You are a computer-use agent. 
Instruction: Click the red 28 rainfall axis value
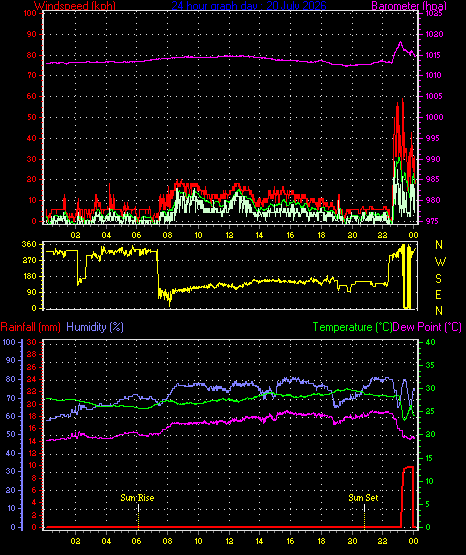point(32,355)
